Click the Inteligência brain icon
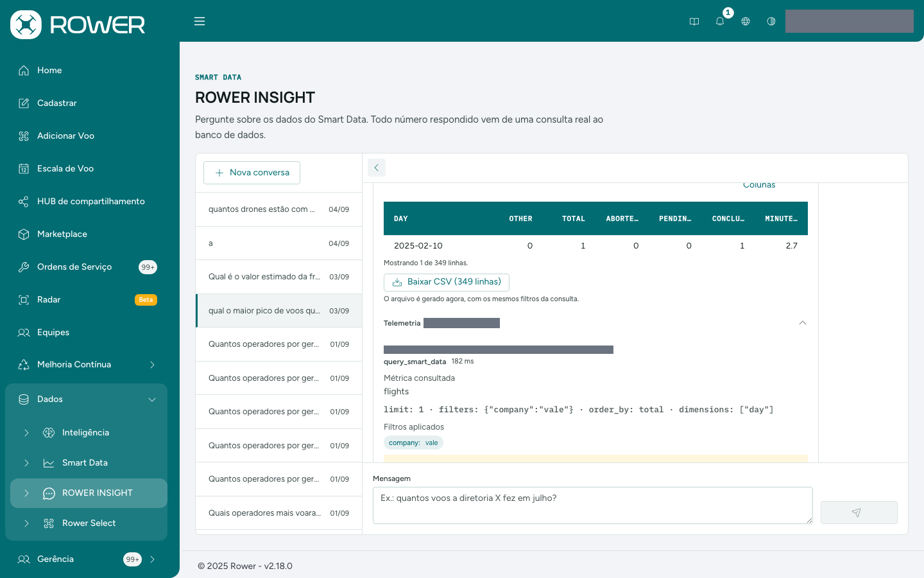Viewport: 924px width, 578px height. (49, 432)
